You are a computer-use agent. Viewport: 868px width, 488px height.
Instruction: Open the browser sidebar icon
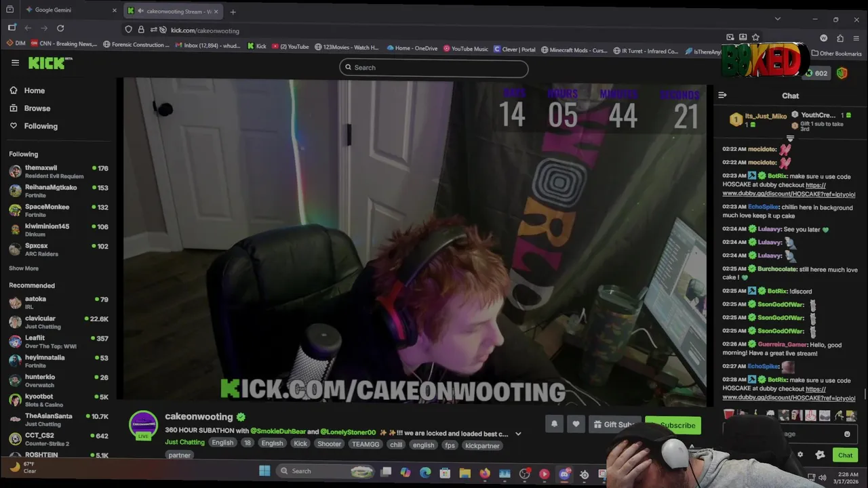click(12, 28)
